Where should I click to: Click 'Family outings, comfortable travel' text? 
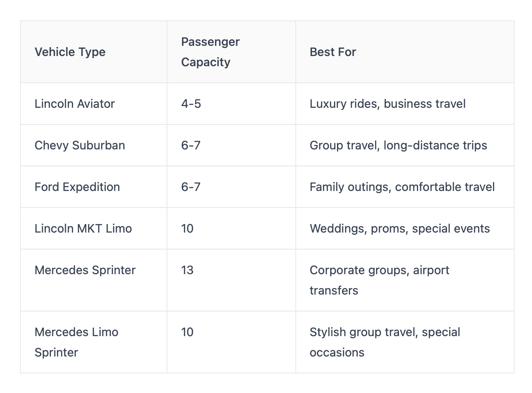402,187
